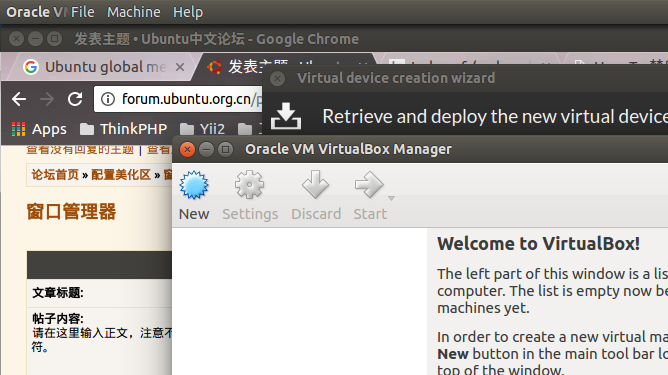Minimize the VirtualBox Manager window
The height and width of the screenshot is (375, 668).
206,150
